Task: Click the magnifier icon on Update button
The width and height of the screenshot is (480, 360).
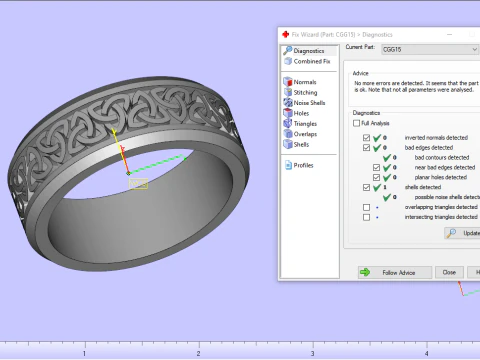Action: 451,233
